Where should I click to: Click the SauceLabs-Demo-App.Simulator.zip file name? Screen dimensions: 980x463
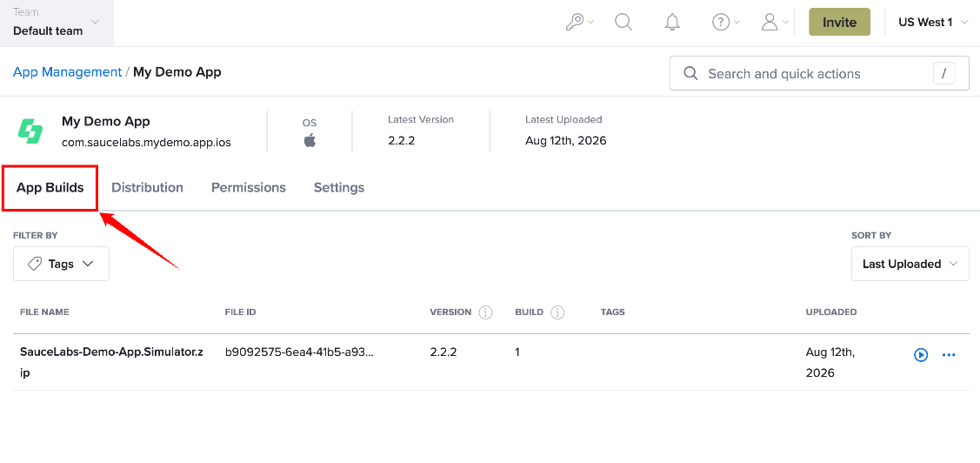tap(111, 362)
